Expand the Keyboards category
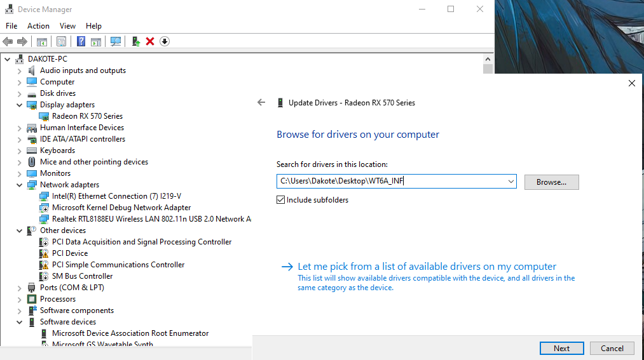 click(x=19, y=150)
